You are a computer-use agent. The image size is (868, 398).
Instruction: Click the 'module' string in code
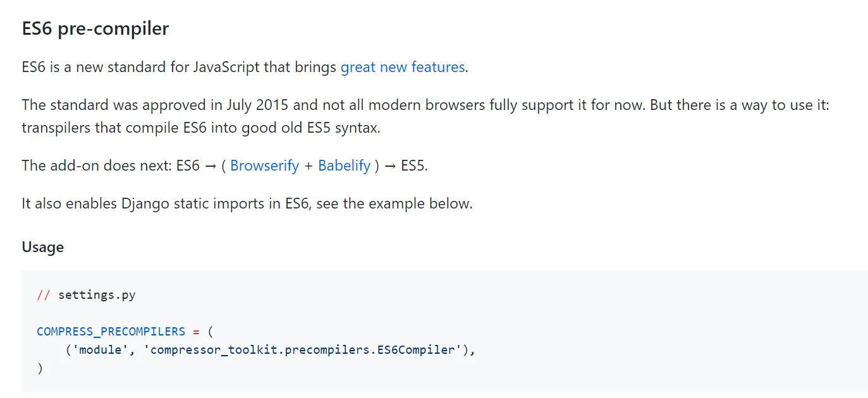[104, 350]
